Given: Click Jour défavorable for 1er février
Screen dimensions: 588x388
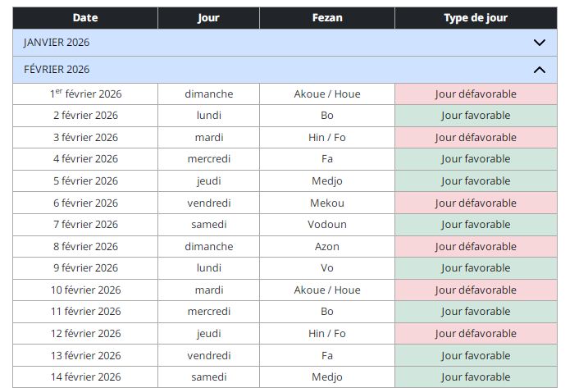Looking at the screenshot, I should pos(476,94).
